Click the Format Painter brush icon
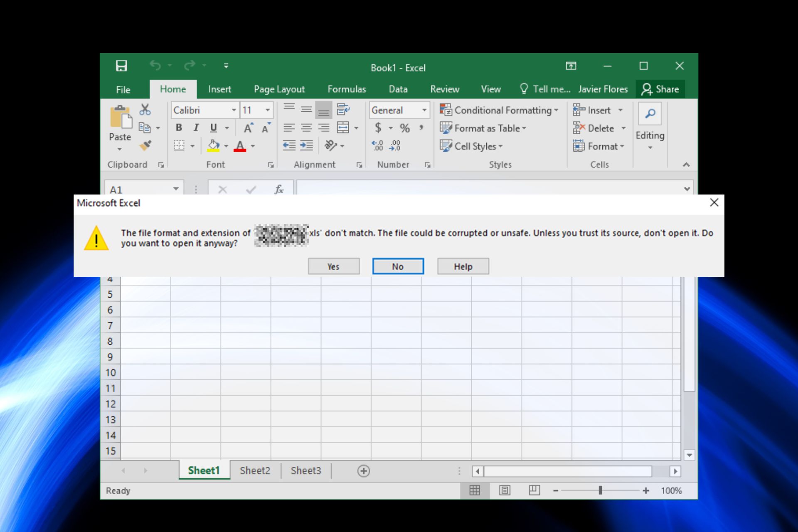Screen dimensions: 798x532 click(145, 145)
